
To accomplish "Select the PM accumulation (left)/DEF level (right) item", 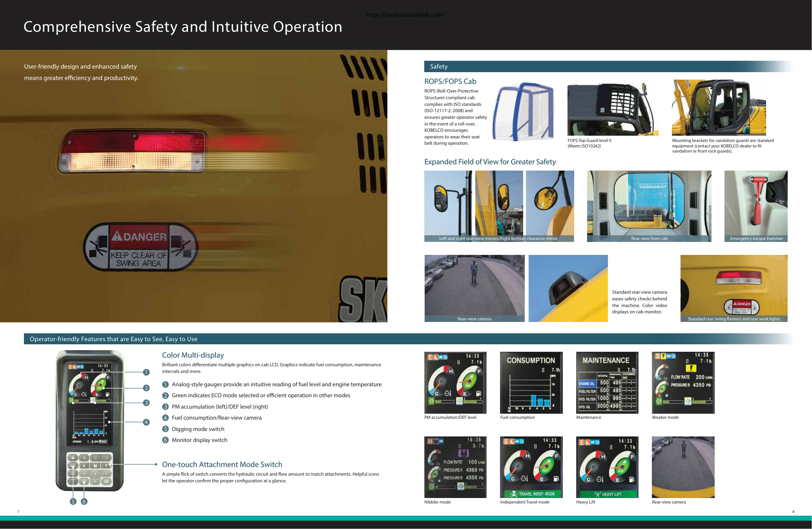I will (215, 407).
